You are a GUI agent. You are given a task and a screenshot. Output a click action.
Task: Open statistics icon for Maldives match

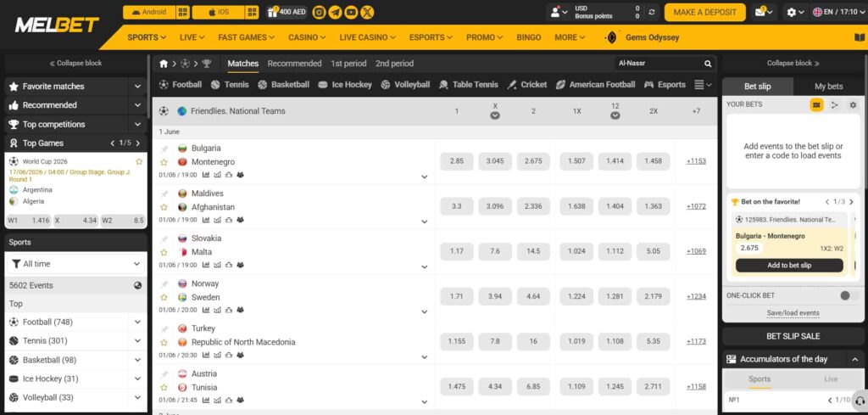coord(206,220)
